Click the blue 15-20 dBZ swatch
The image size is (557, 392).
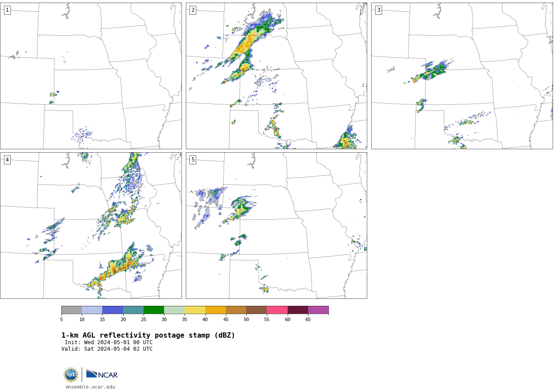point(113,310)
